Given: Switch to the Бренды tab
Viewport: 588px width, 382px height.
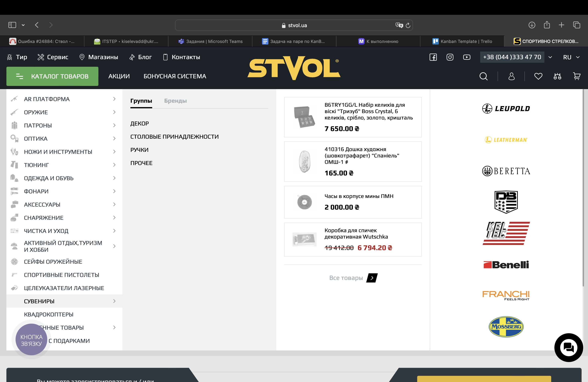Looking at the screenshot, I should point(175,101).
